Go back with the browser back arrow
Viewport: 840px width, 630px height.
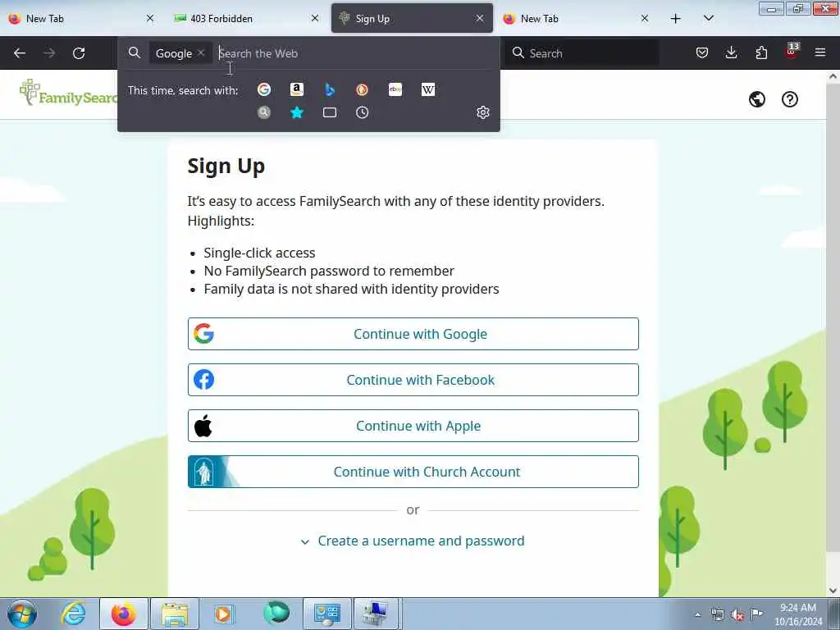(20, 53)
